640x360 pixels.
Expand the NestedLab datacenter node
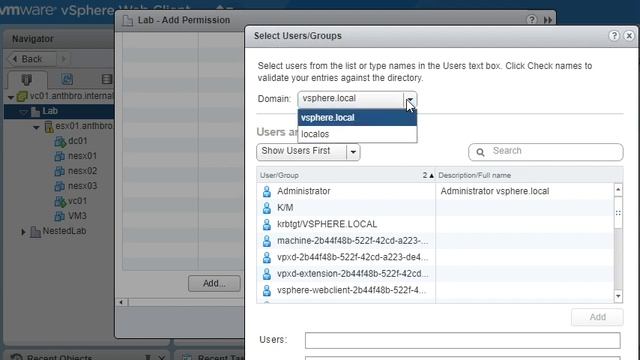click(x=24, y=232)
